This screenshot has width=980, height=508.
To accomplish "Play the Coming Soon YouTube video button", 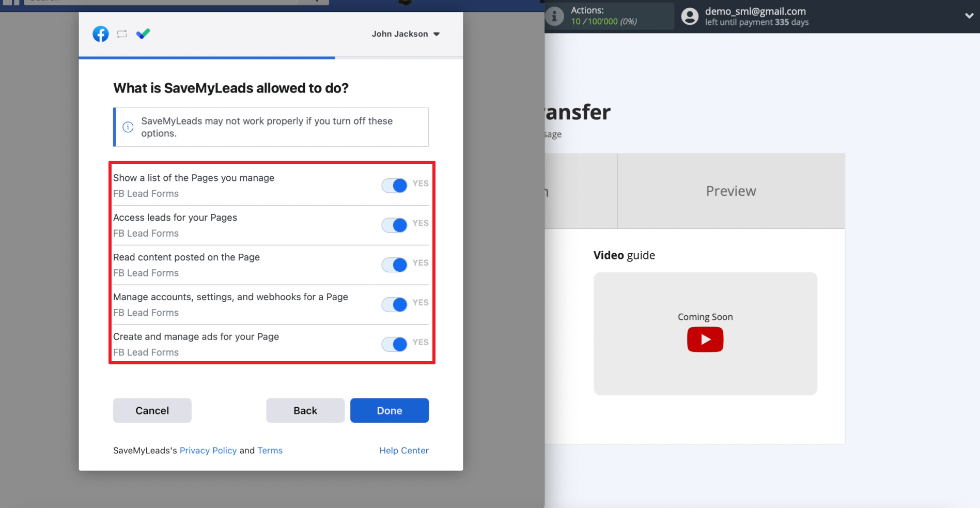I will (x=705, y=340).
